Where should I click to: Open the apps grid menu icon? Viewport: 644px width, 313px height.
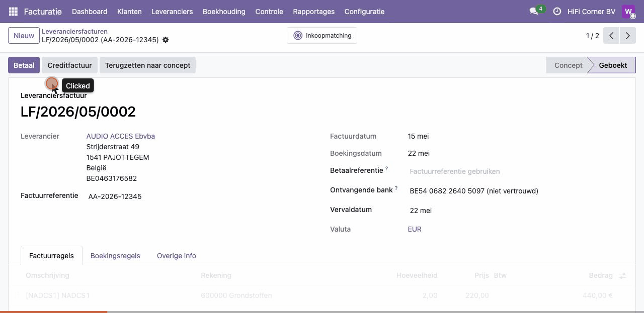[x=13, y=11]
